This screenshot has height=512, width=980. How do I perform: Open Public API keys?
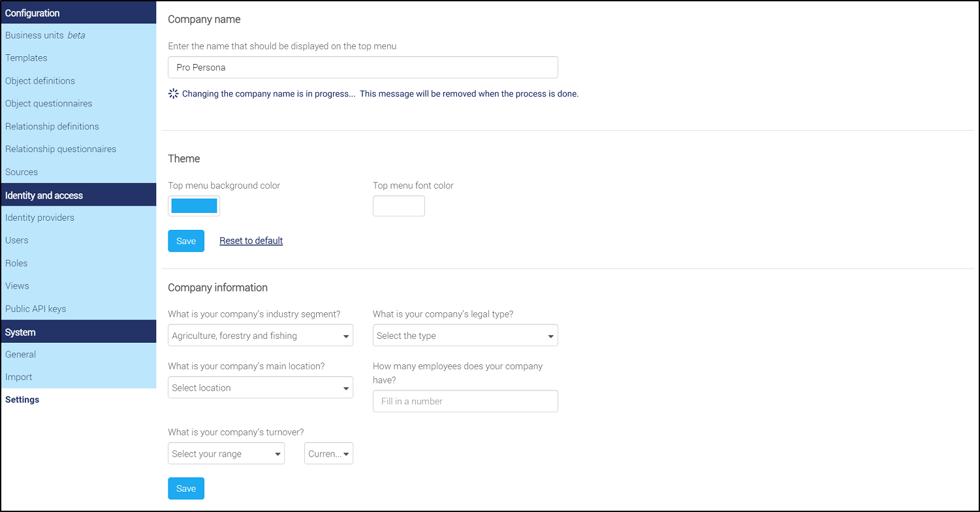click(x=35, y=309)
